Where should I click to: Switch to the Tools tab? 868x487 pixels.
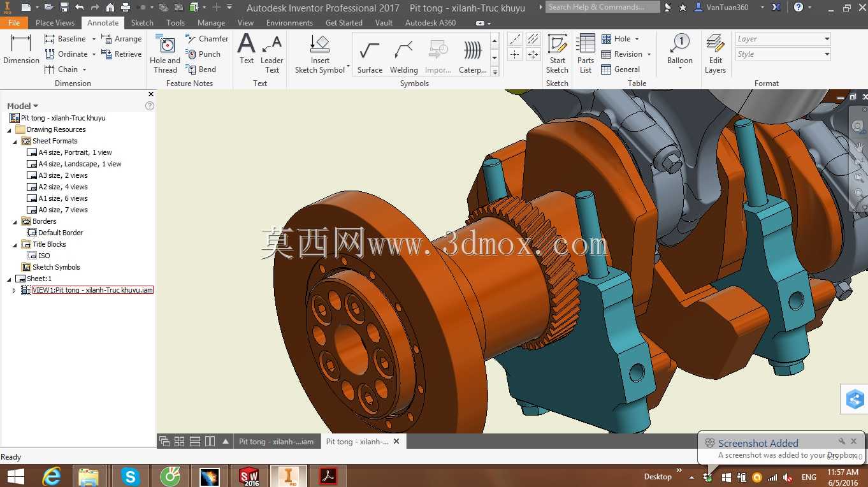pyautogui.click(x=175, y=22)
